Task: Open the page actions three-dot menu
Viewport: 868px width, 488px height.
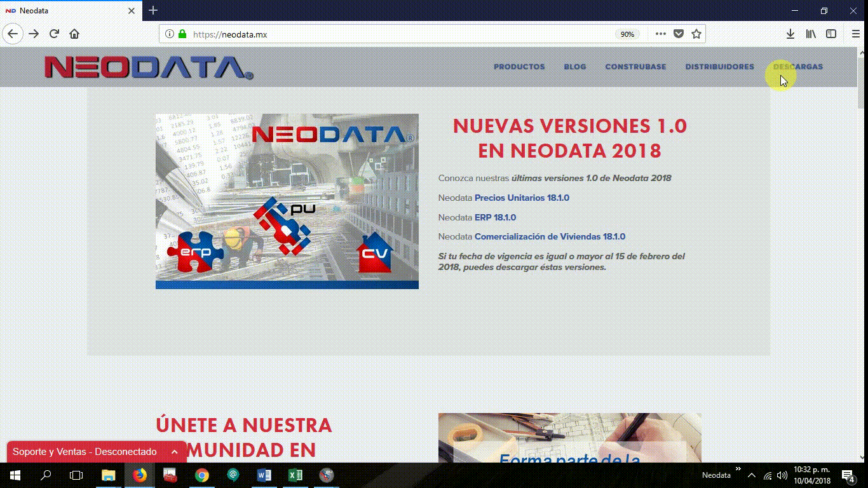Action: click(x=661, y=34)
